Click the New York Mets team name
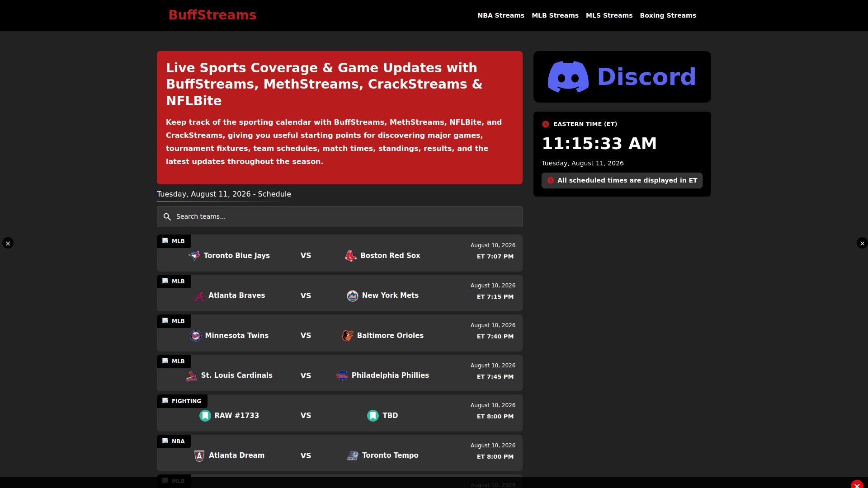Viewport: 868px width, 488px height. click(390, 296)
